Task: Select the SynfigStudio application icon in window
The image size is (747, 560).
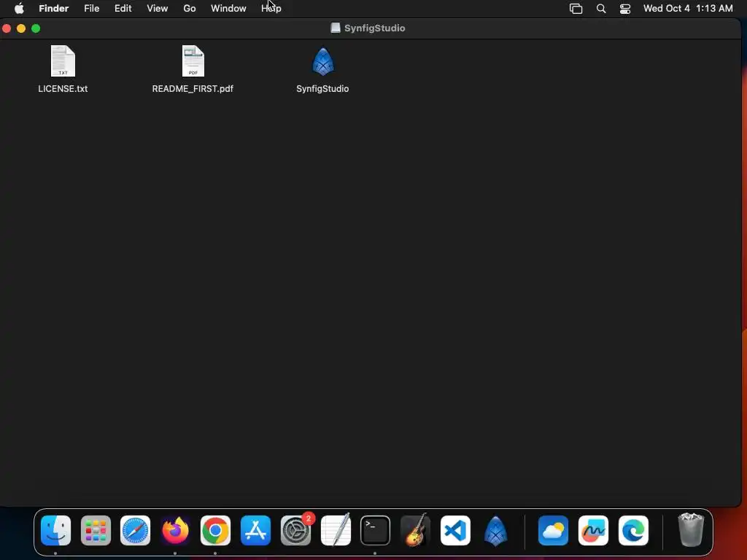Action: [323, 61]
